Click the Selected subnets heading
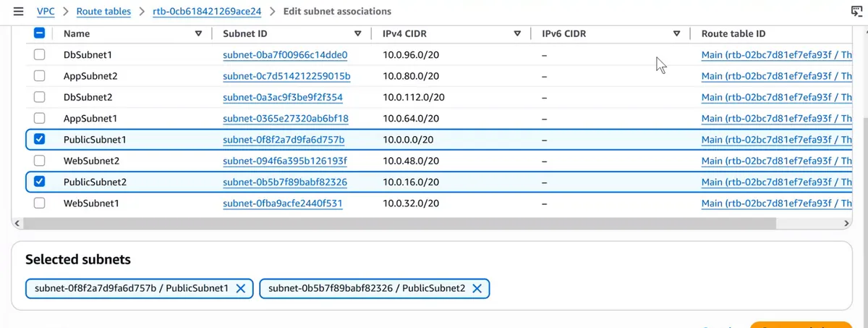 (78, 259)
